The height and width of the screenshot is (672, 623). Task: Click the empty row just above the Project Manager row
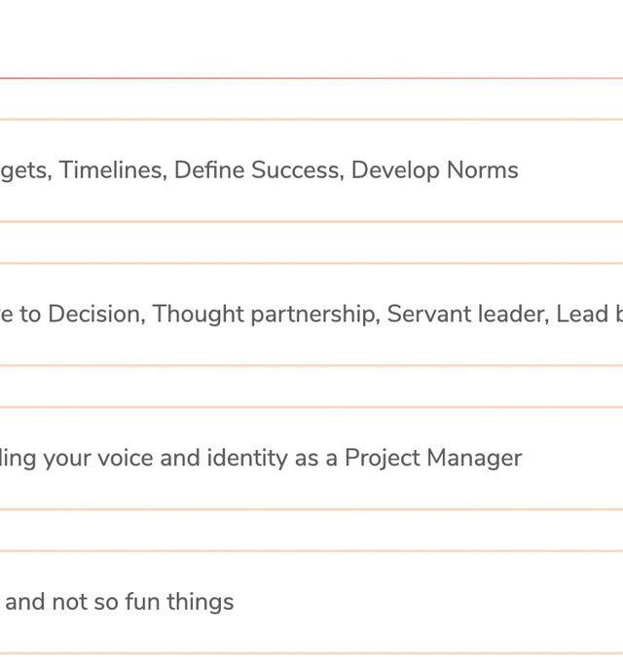[x=311, y=387]
